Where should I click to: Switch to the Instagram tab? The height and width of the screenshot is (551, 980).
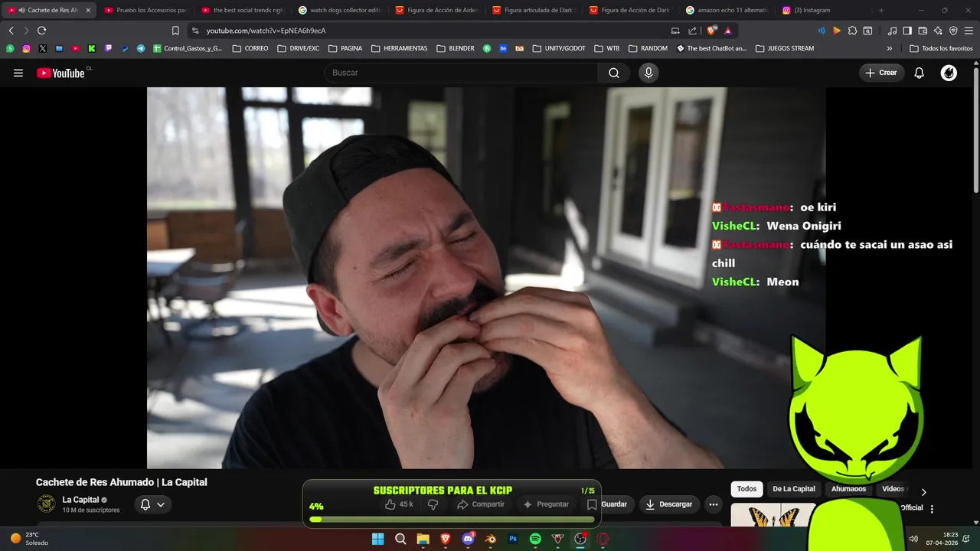(824, 10)
